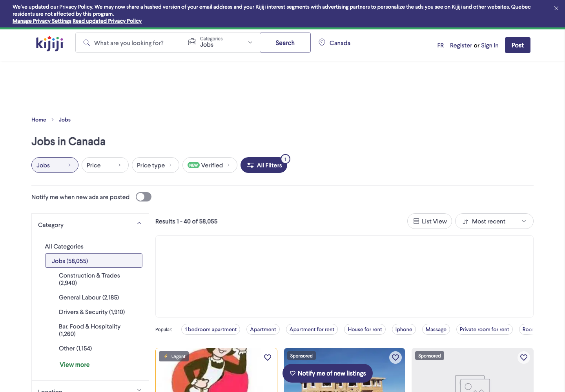Click the Results 1 - 40 of 58,055 text

[x=186, y=221]
